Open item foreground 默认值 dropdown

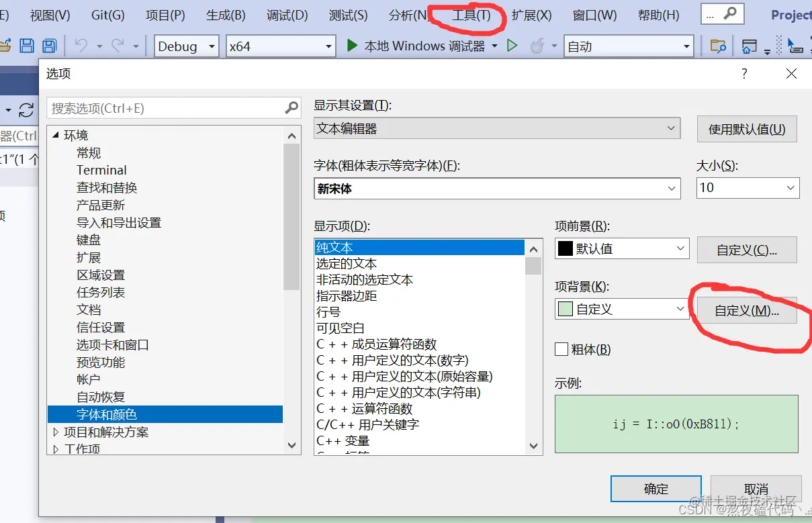[623, 248]
